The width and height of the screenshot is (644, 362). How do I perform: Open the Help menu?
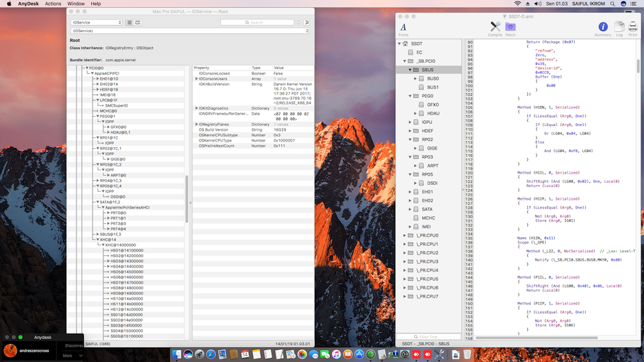[96, 4]
